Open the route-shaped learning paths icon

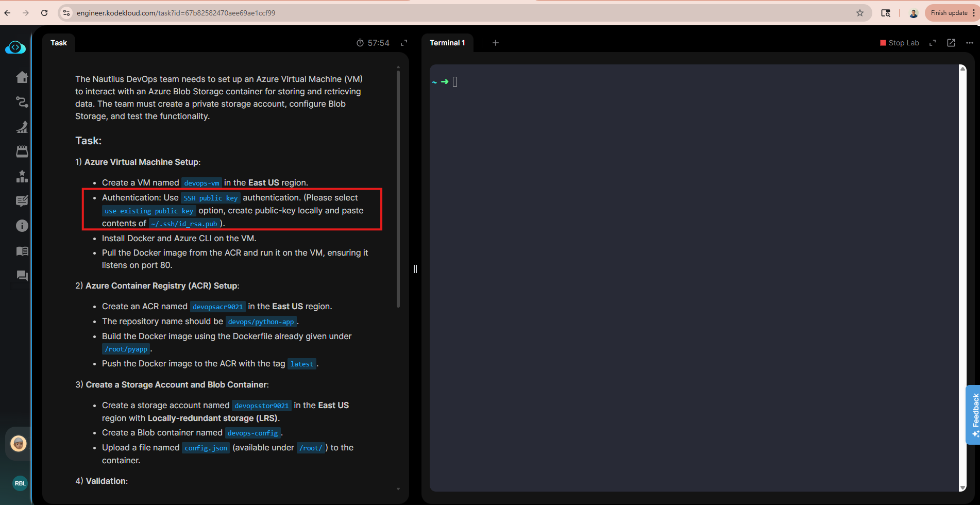click(x=22, y=102)
